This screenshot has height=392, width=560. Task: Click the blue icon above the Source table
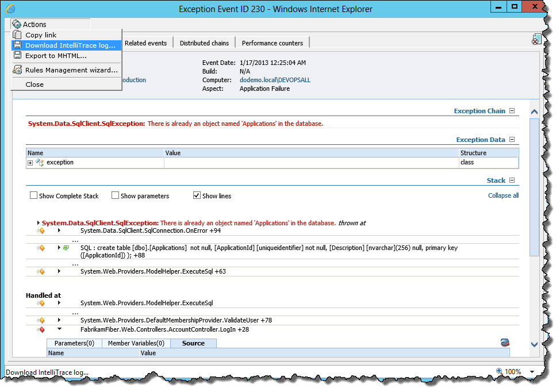pyautogui.click(x=505, y=342)
